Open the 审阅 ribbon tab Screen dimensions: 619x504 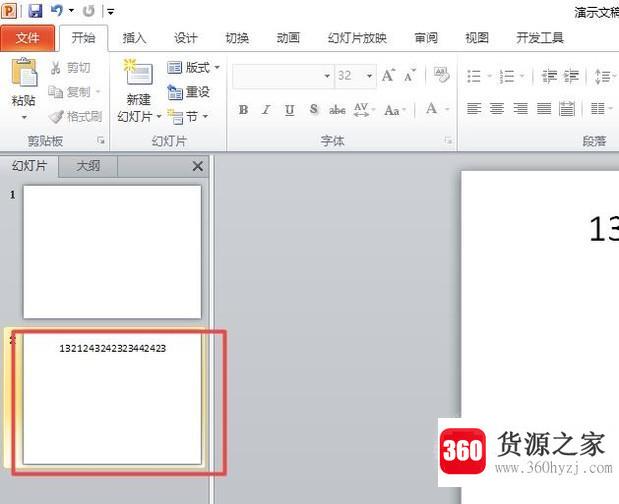click(426, 38)
